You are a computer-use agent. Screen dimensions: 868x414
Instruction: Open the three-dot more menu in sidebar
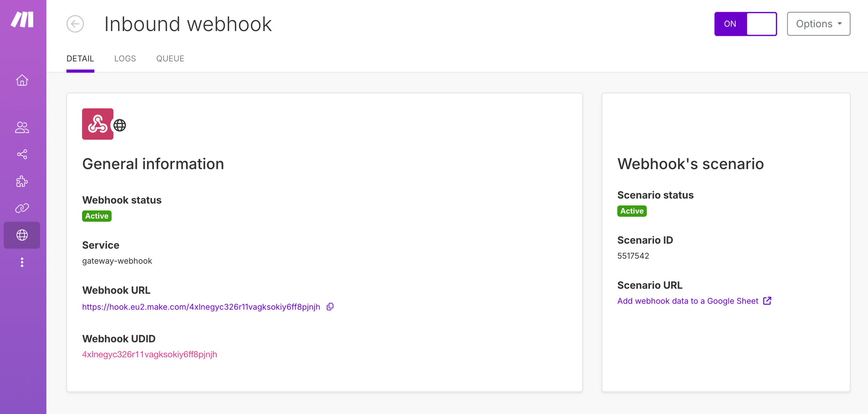pos(22,262)
